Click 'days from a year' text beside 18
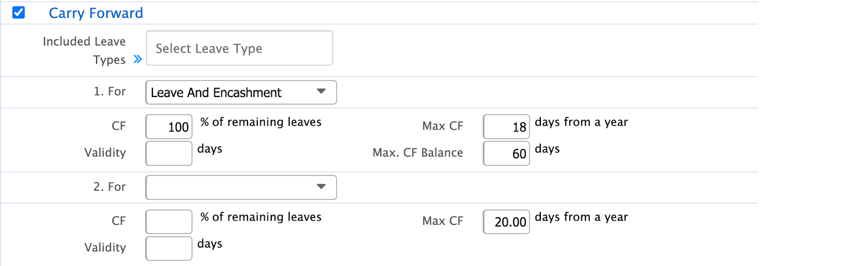This screenshot has width=868, height=266. click(581, 122)
